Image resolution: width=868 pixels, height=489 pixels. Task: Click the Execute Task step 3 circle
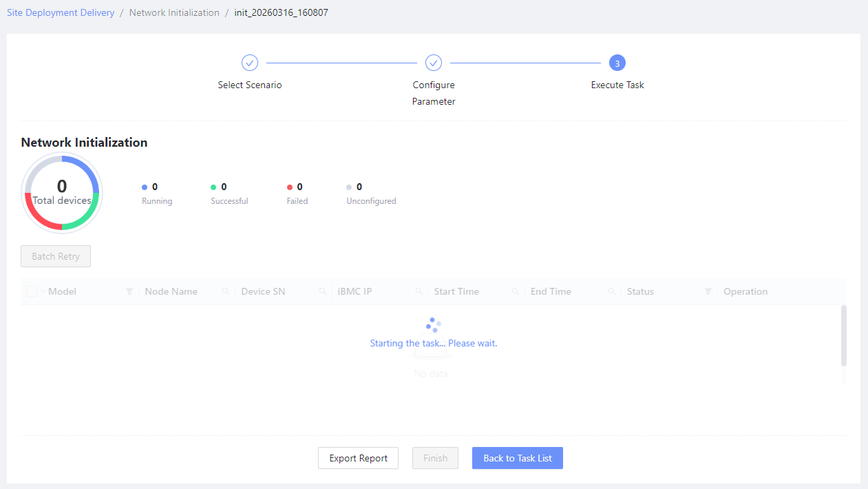617,63
